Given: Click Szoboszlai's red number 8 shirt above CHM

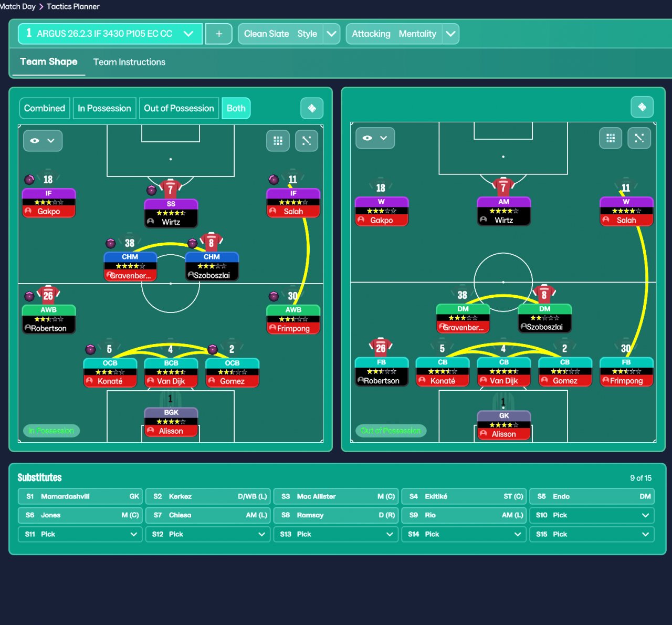Looking at the screenshot, I should 212,242.
